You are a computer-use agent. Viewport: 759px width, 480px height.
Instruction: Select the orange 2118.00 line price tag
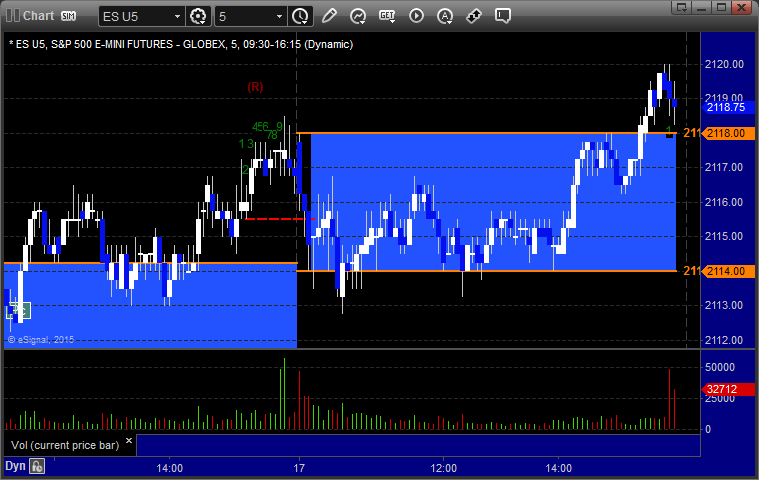[728, 133]
